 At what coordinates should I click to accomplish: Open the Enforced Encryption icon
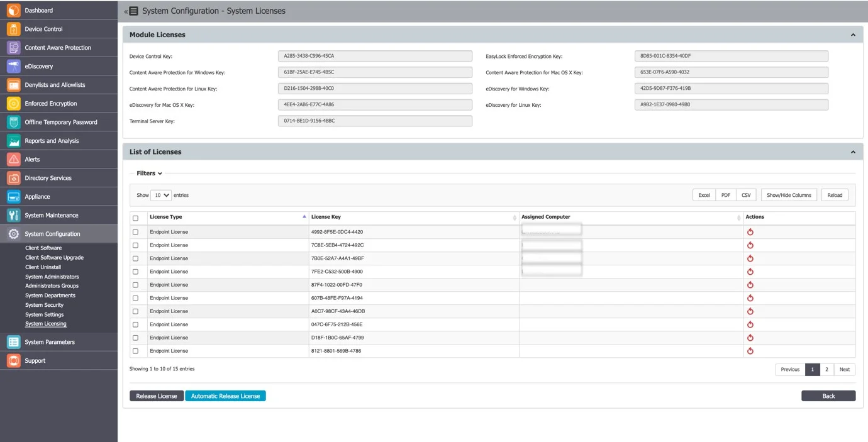(13, 104)
